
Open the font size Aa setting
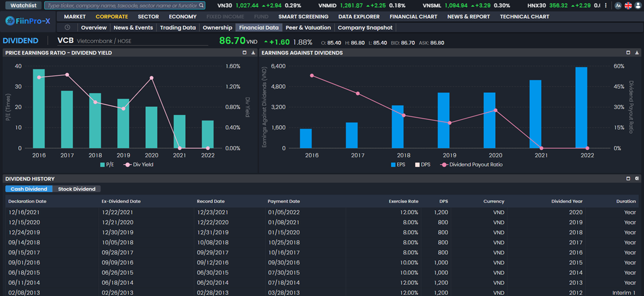(618, 5)
